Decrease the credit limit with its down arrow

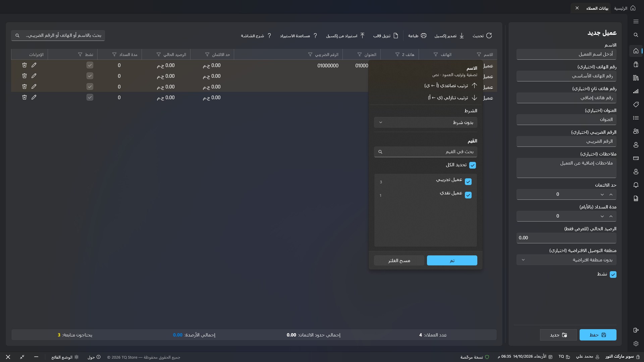point(602,194)
